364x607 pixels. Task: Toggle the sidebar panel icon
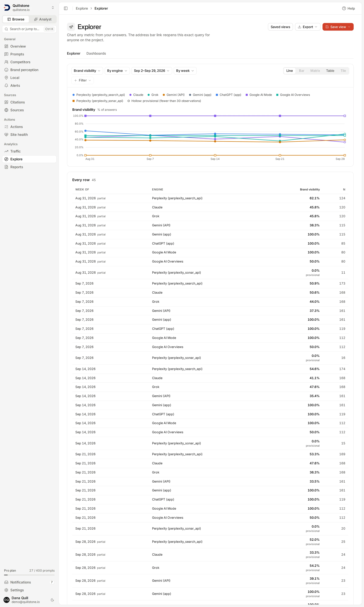pos(66,8)
